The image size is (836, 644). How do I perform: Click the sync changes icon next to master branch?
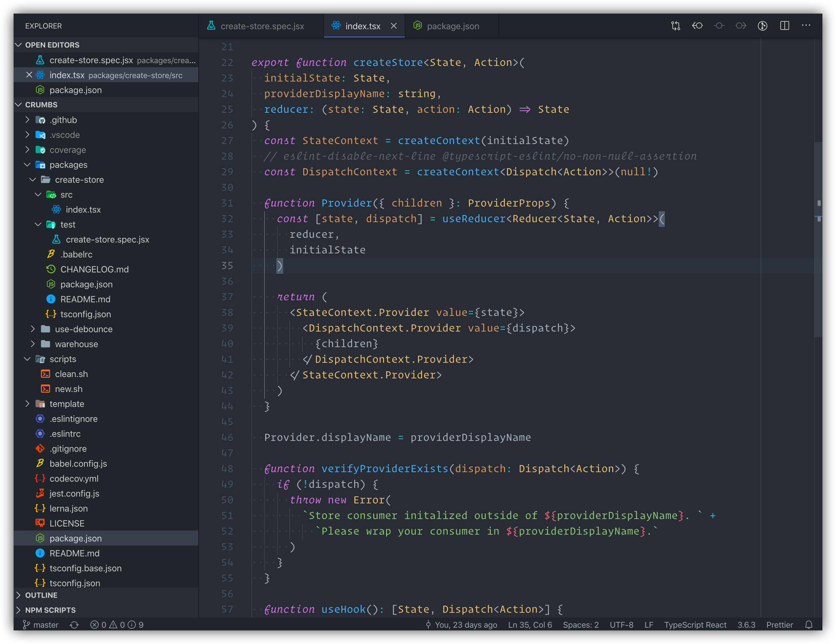point(74,625)
